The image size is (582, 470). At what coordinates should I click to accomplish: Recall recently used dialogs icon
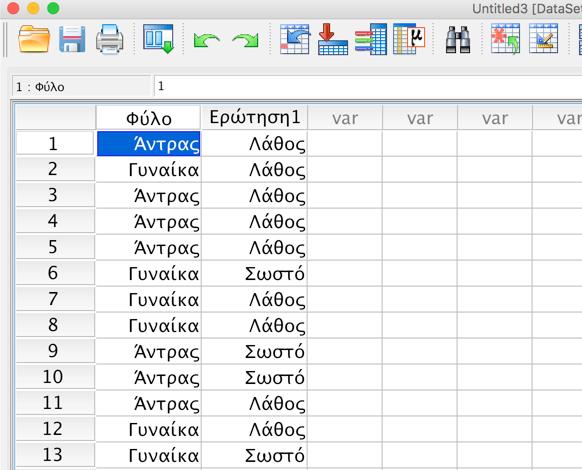pos(158,39)
